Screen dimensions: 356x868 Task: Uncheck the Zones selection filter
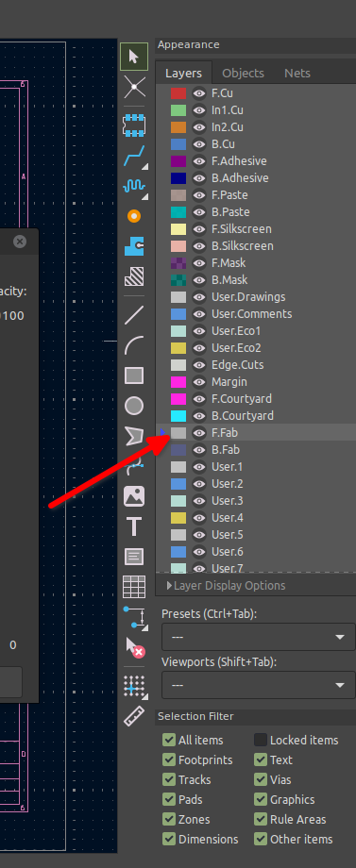click(169, 819)
